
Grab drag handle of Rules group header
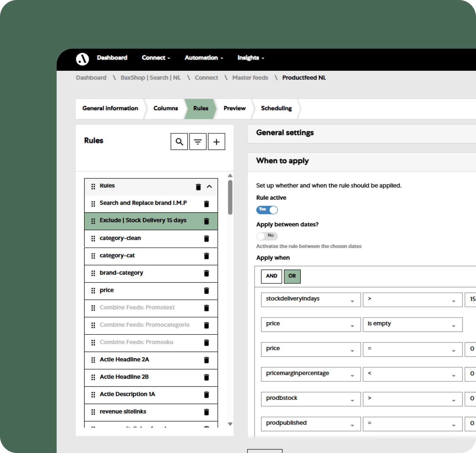click(x=93, y=186)
